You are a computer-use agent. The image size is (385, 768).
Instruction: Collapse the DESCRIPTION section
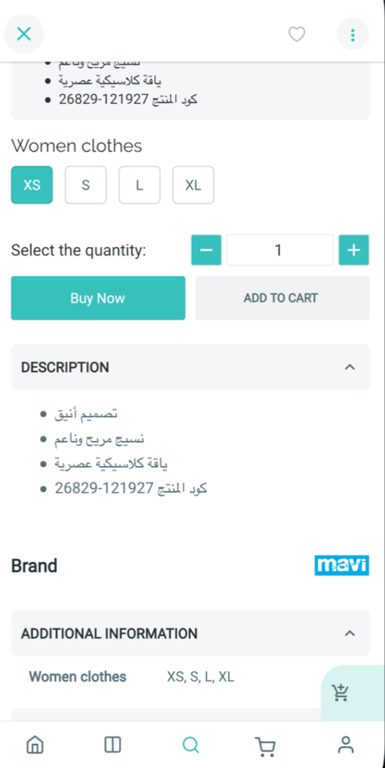(x=190, y=367)
